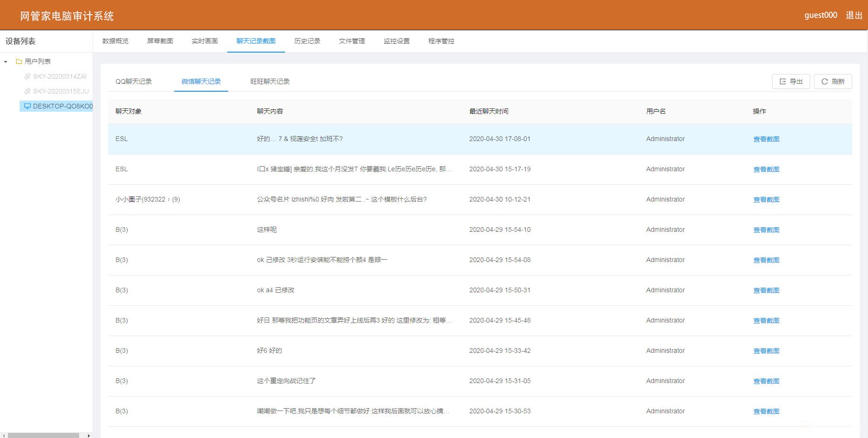The height and width of the screenshot is (438, 868).
Task: Switch to the 屏幕截图 tab
Action: [160, 41]
